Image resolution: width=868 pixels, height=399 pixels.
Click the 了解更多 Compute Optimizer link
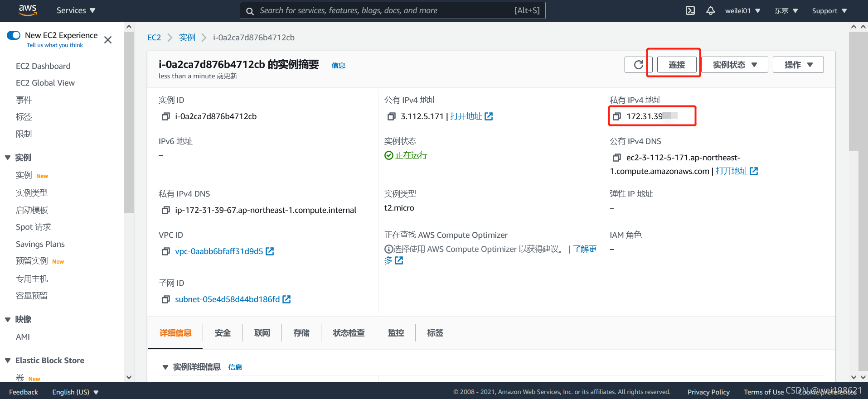pos(585,249)
